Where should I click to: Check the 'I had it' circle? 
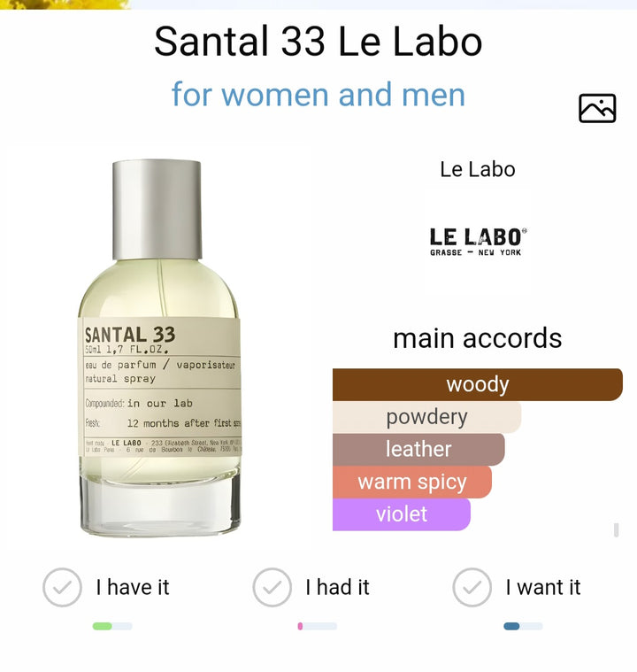point(272,587)
